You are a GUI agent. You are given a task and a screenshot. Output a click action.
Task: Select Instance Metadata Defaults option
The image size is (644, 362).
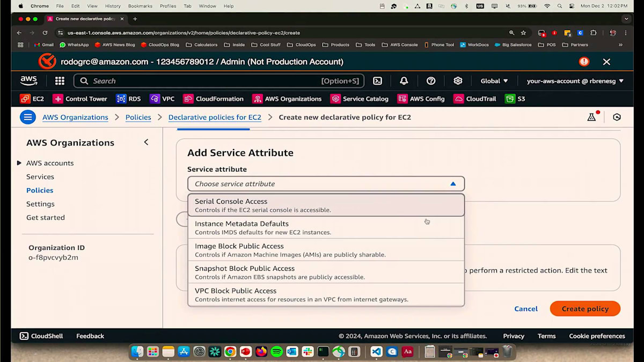click(326, 227)
